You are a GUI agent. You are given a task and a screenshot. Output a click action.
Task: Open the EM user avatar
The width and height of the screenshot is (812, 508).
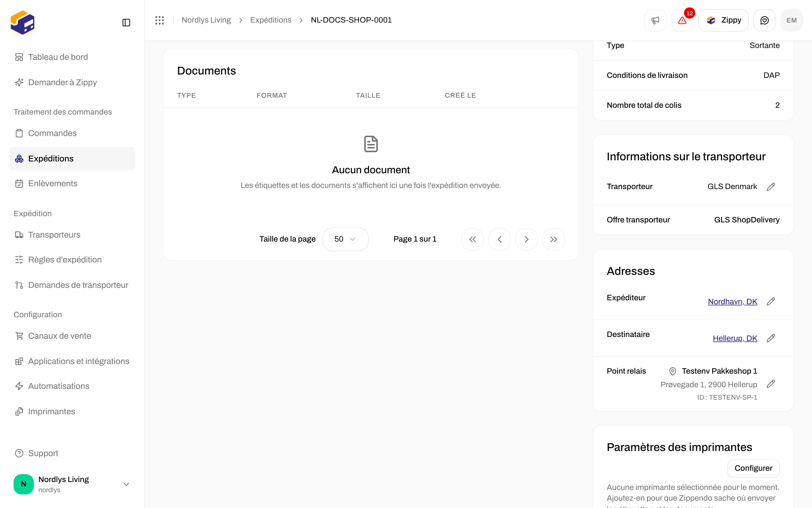point(791,20)
